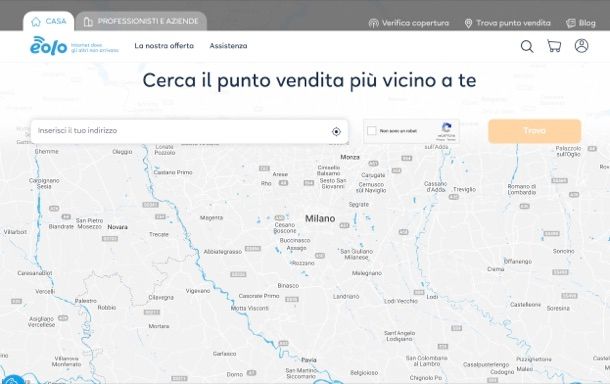Click the Milano label on the map
Screen dimensions: 610x384
320,219
